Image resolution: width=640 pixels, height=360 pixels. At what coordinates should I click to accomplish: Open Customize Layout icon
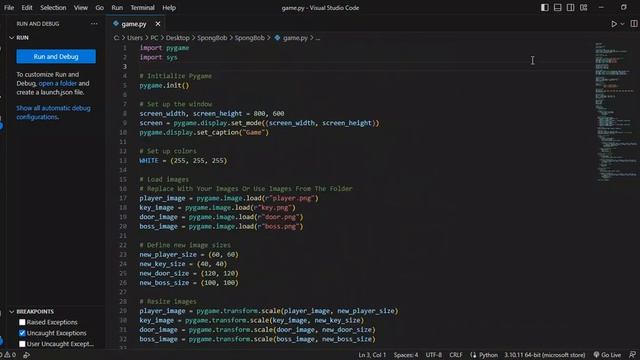(584, 7)
